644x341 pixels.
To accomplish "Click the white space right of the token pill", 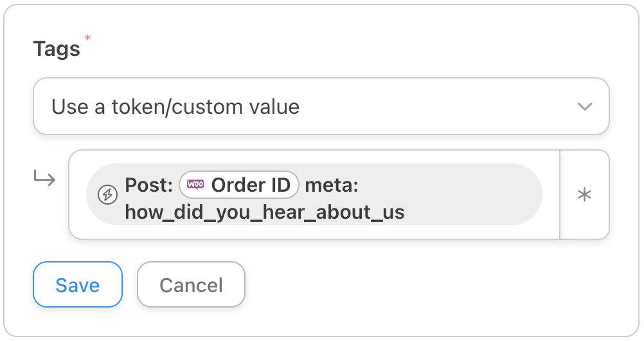I will point(551,194).
